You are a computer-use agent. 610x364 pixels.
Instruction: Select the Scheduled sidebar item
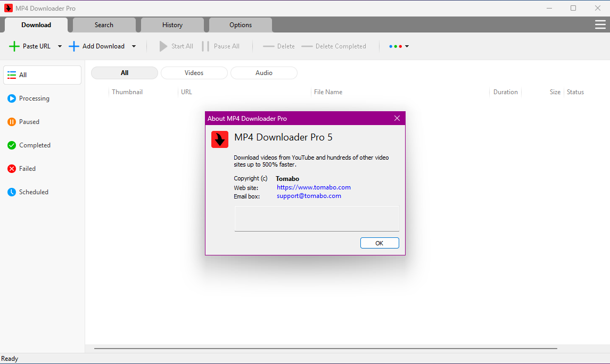pyautogui.click(x=42, y=192)
